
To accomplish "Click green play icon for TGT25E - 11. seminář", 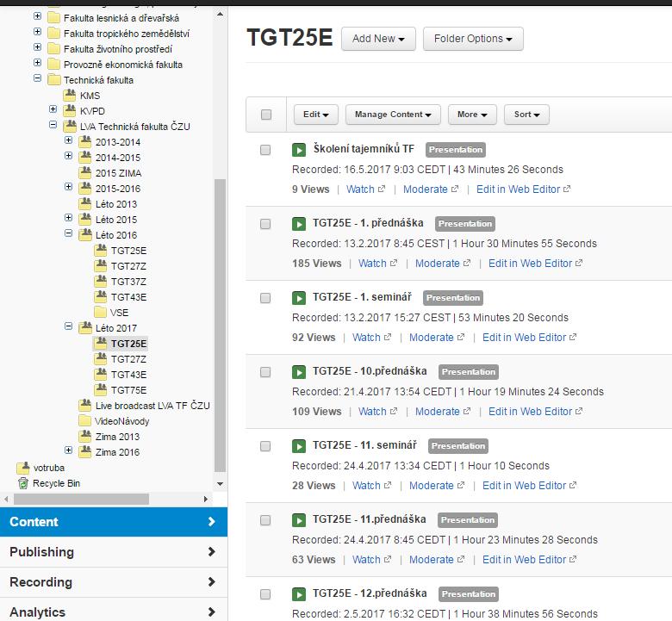I will (x=299, y=446).
